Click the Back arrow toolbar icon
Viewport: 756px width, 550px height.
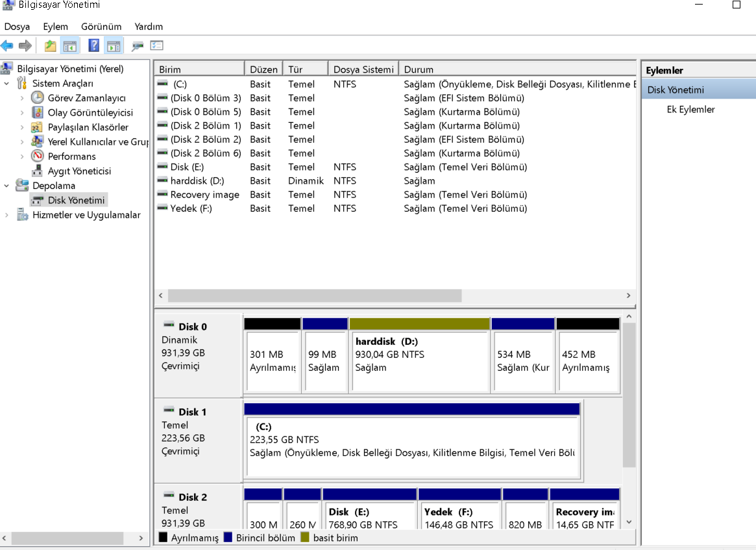(6, 46)
